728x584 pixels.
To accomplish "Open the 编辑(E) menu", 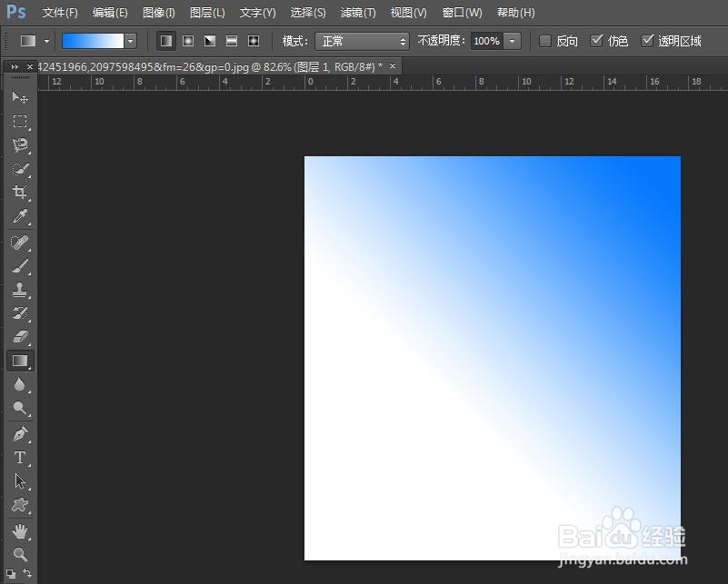I will click(x=110, y=13).
